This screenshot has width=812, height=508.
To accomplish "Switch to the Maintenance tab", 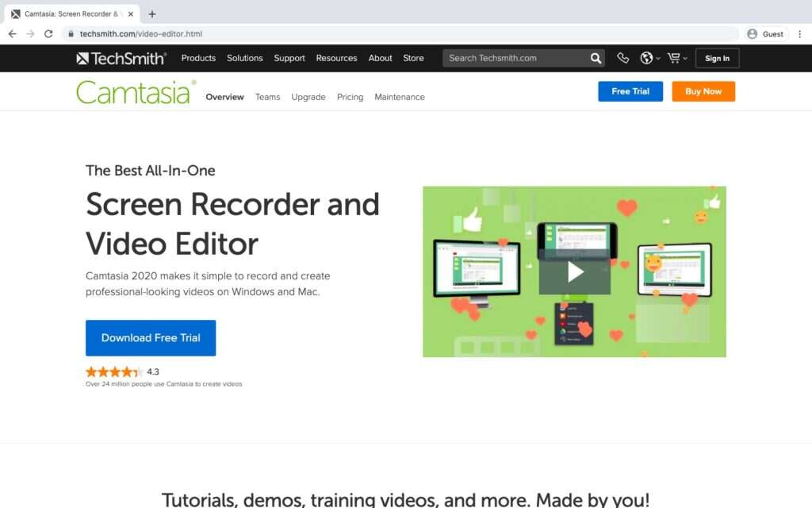I will (400, 97).
